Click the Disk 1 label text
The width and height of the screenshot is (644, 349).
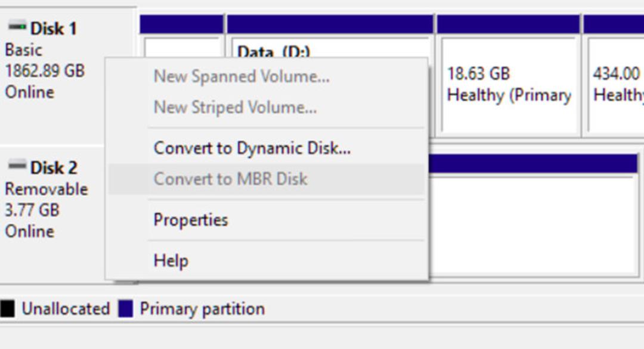tap(54, 29)
